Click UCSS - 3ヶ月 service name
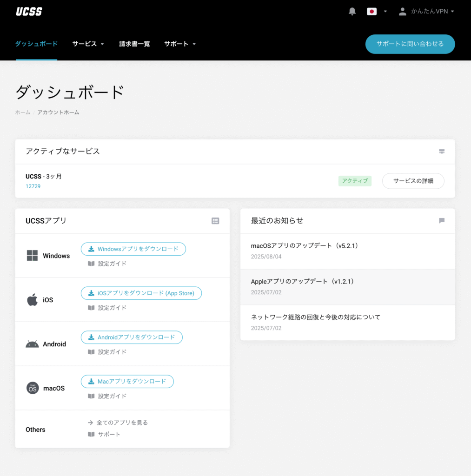 44,176
